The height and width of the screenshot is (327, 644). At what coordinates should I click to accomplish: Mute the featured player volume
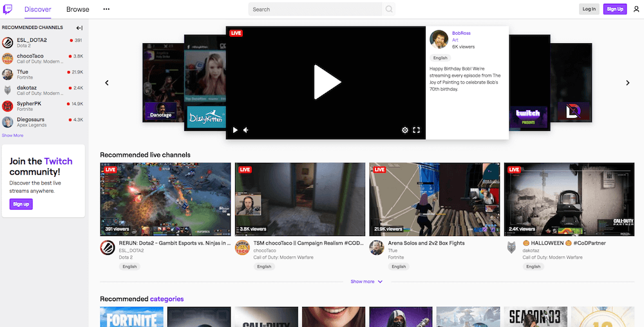(245, 130)
